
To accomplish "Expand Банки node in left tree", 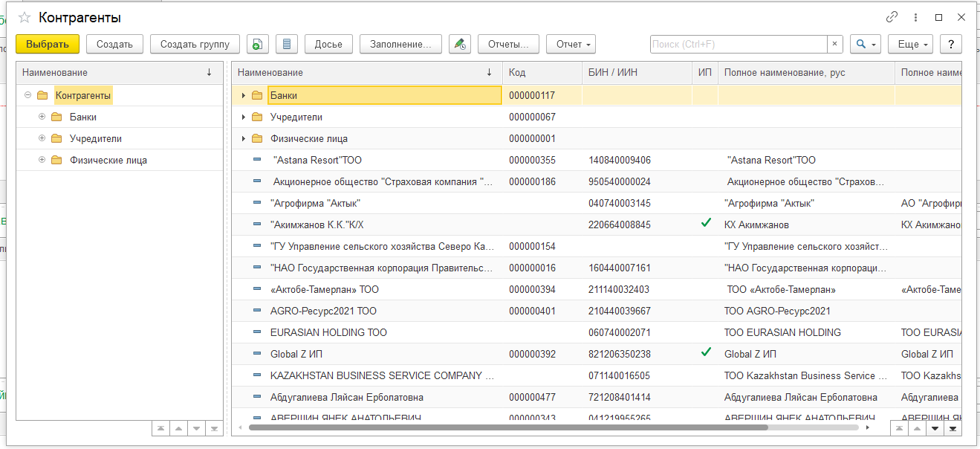I will 42,117.
